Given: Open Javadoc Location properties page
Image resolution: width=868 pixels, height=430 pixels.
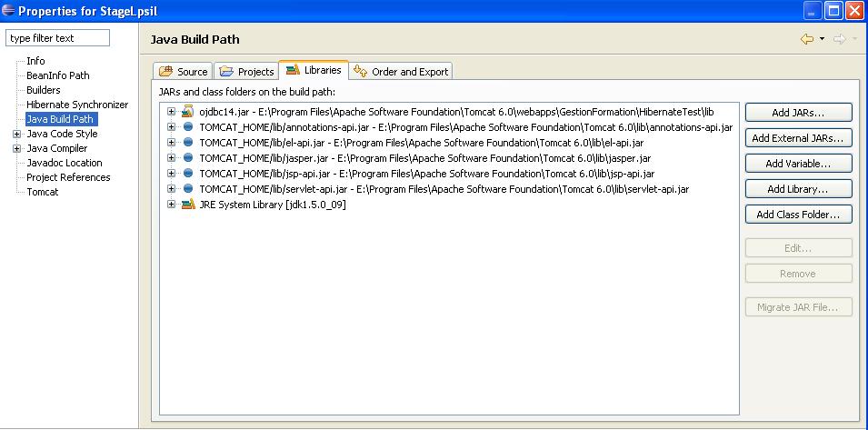Looking at the screenshot, I should coord(65,163).
